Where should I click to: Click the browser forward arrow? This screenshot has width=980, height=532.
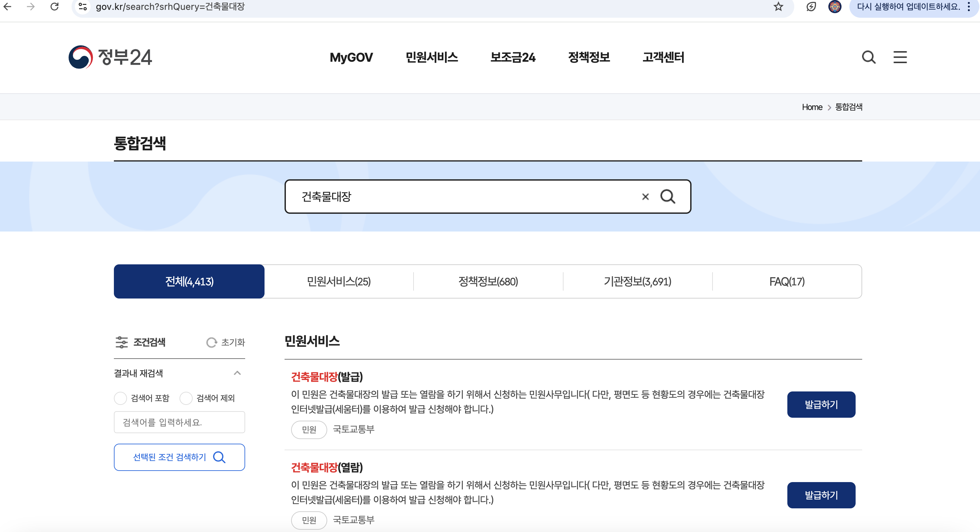[31, 7]
